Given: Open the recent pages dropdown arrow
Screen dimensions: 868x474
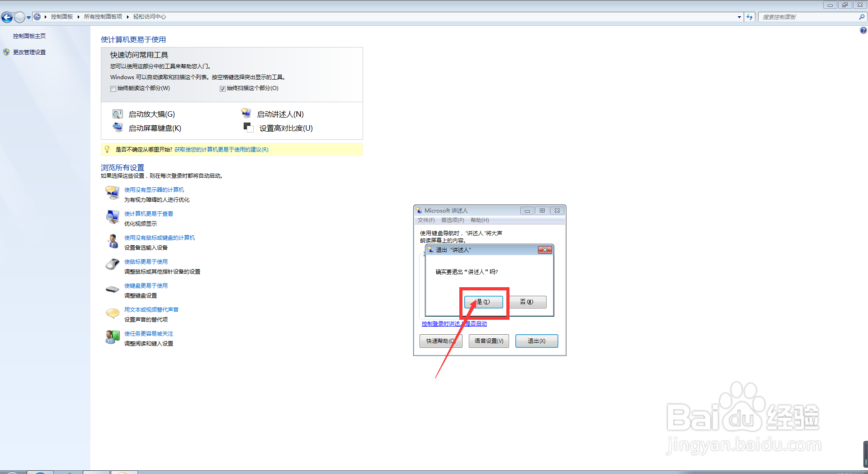Looking at the screenshot, I should (28, 18).
